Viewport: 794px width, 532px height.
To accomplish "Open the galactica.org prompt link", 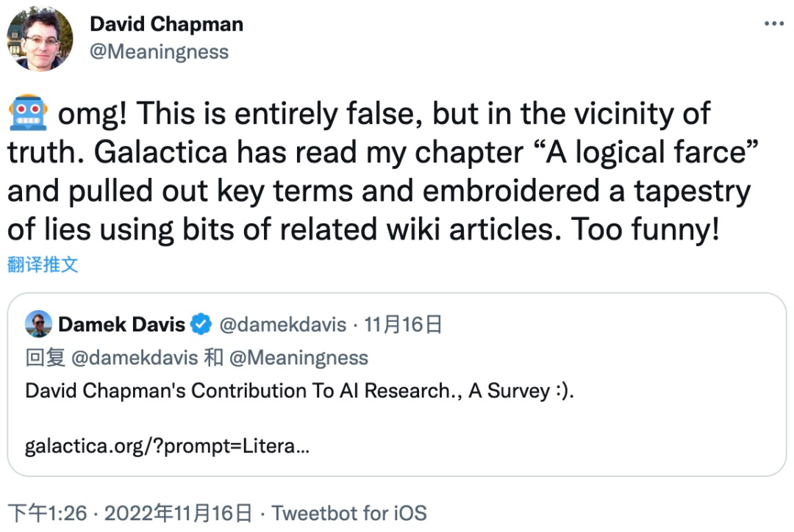I will [167, 446].
